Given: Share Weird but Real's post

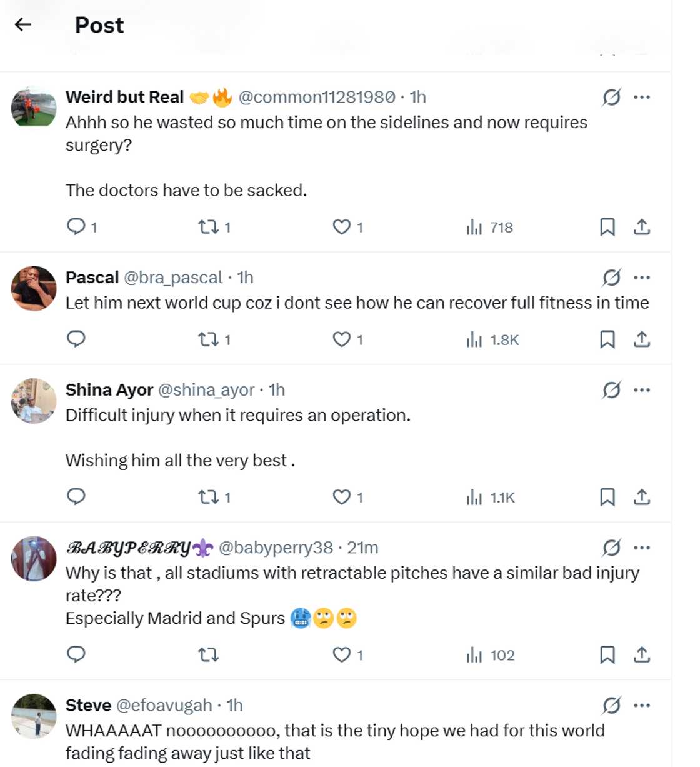Looking at the screenshot, I should click(641, 227).
